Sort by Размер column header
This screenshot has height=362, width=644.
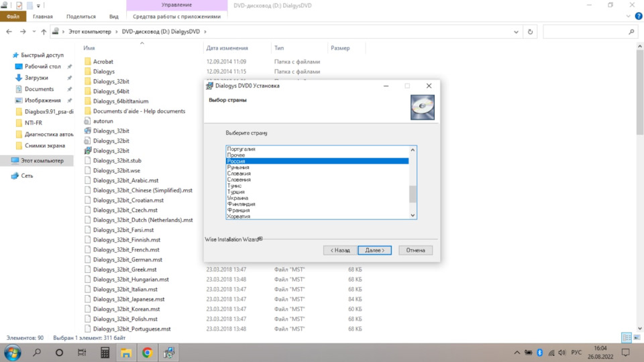[x=340, y=48]
